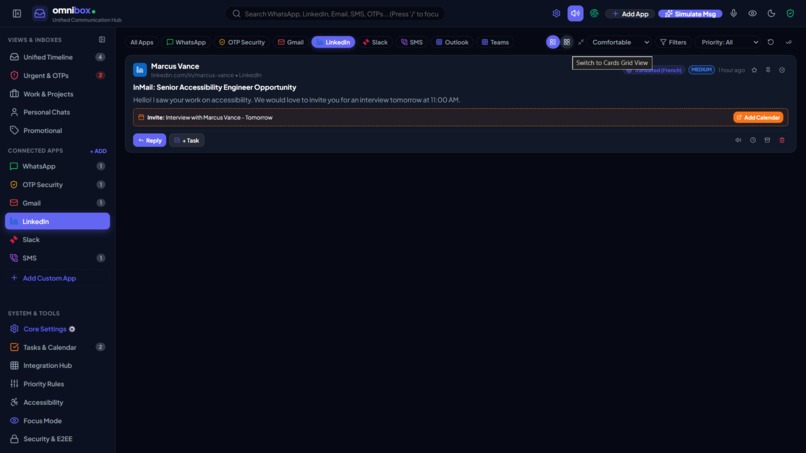Switch to Cards Grid View
806x453 pixels.
coord(566,42)
